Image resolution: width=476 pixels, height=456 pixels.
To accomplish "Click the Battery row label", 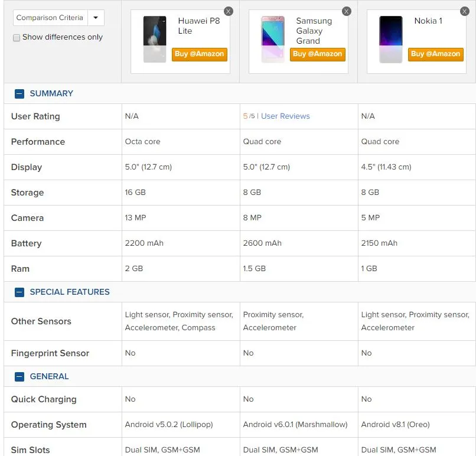I will pyautogui.click(x=26, y=243).
